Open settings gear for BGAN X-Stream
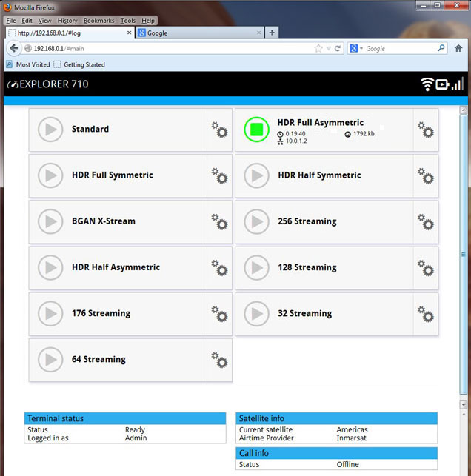 point(219,222)
